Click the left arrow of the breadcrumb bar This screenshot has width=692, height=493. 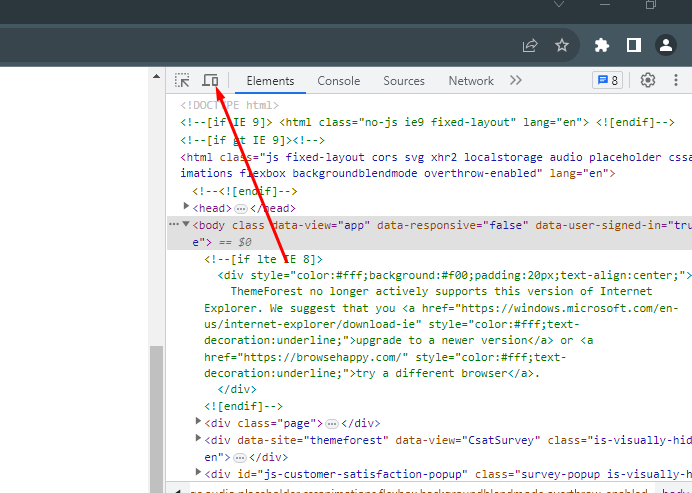point(178,490)
